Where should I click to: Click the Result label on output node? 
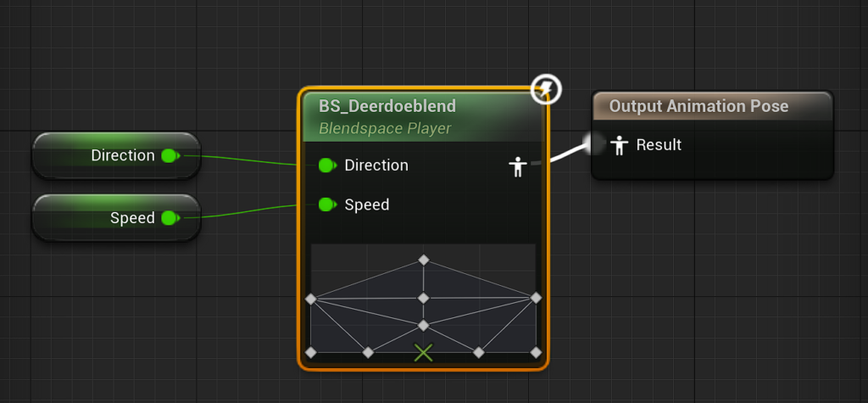[659, 145]
